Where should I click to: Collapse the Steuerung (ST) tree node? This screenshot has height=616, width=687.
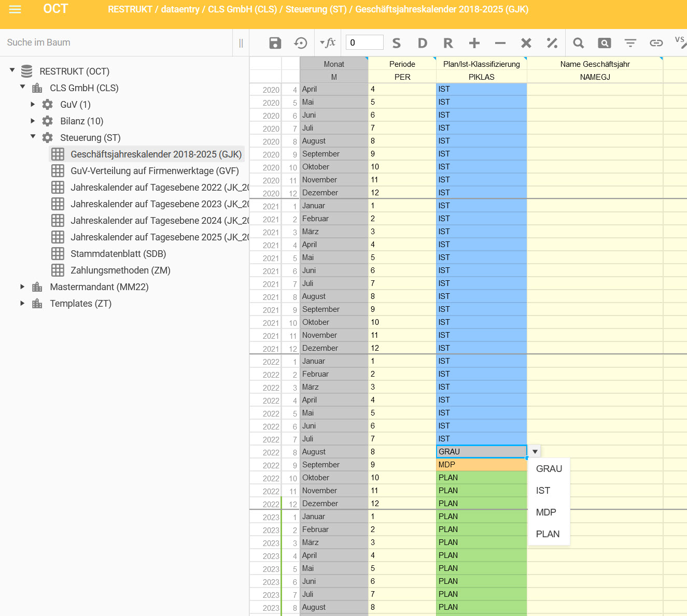click(33, 137)
